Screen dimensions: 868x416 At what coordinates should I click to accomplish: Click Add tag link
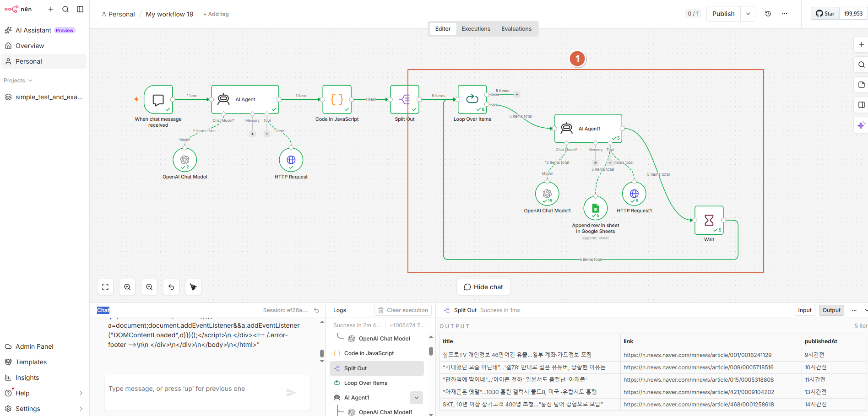click(216, 14)
